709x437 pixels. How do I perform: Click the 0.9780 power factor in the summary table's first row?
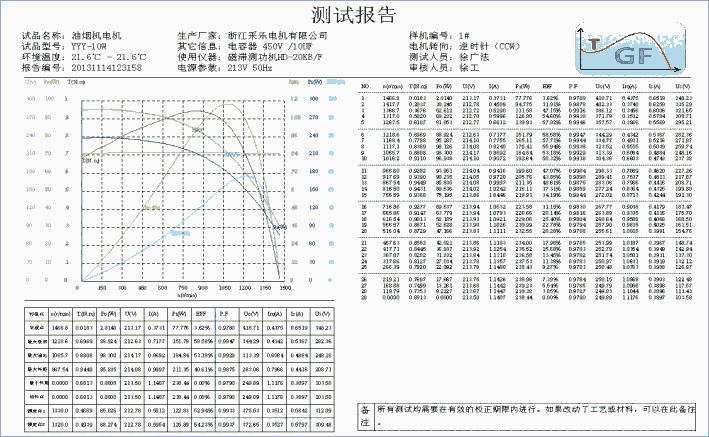coord(225,328)
